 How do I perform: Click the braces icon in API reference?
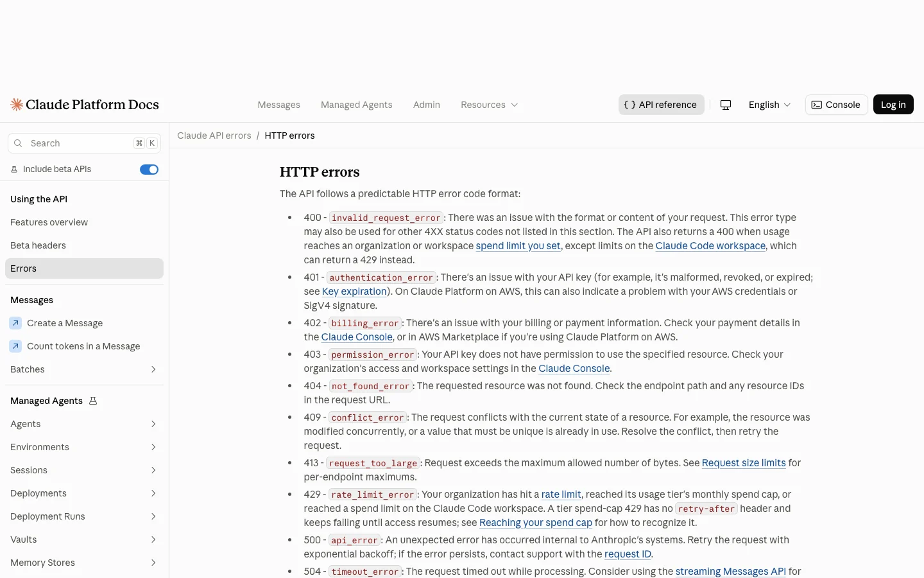629,105
